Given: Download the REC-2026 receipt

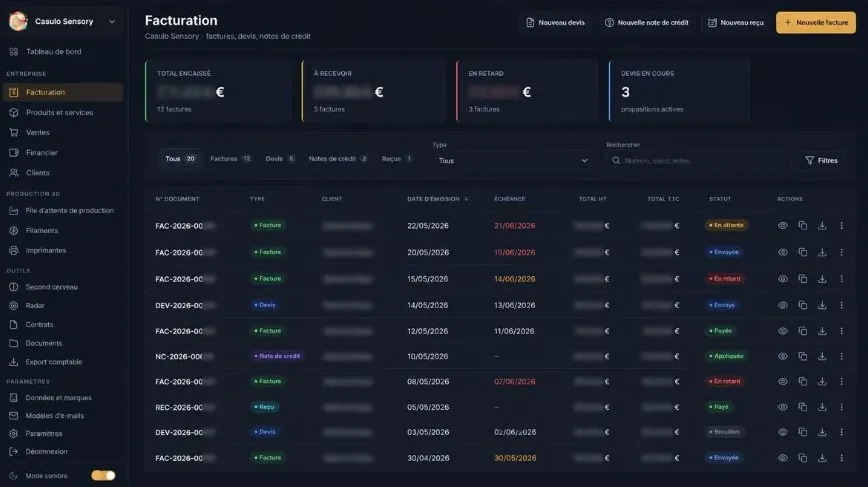Looking at the screenshot, I should pos(822,407).
